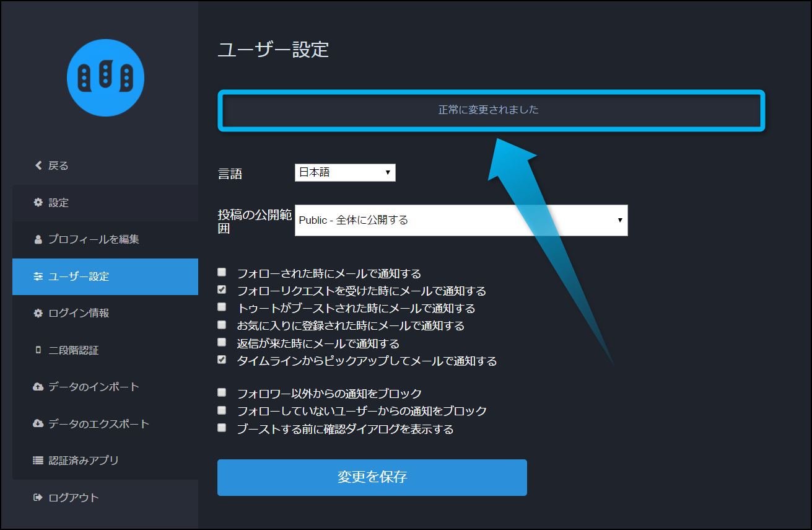Click the back chevron icon beside 戻る

pos(38,166)
